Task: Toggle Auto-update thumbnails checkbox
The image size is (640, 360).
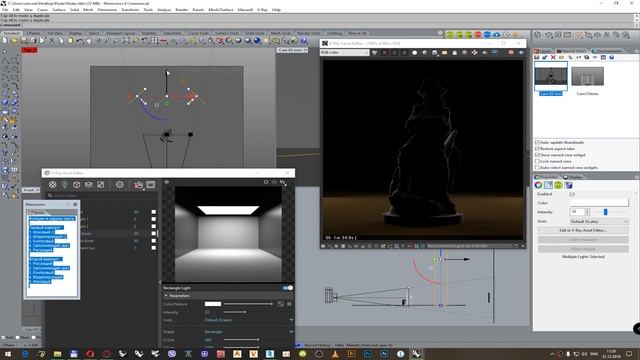Action: 537,142
